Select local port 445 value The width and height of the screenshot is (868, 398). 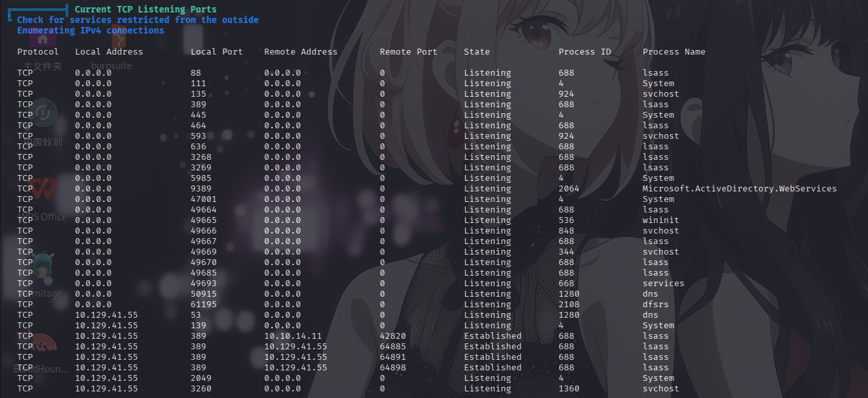pos(198,115)
